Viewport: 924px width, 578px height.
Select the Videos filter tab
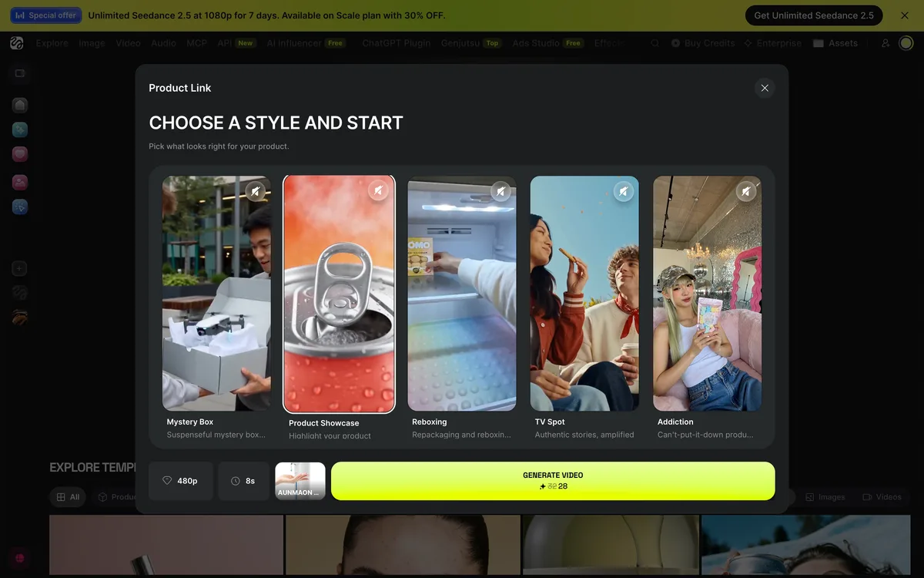(x=882, y=497)
